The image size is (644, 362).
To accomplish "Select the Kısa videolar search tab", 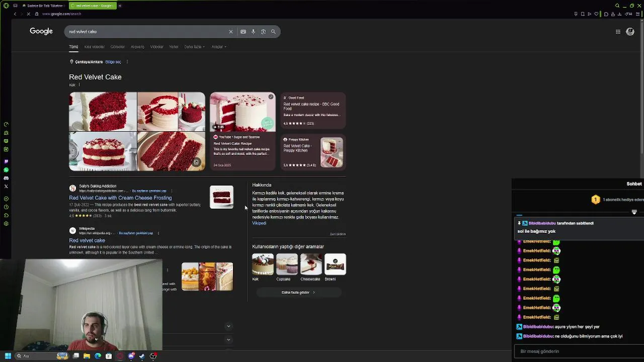I will point(94,47).
